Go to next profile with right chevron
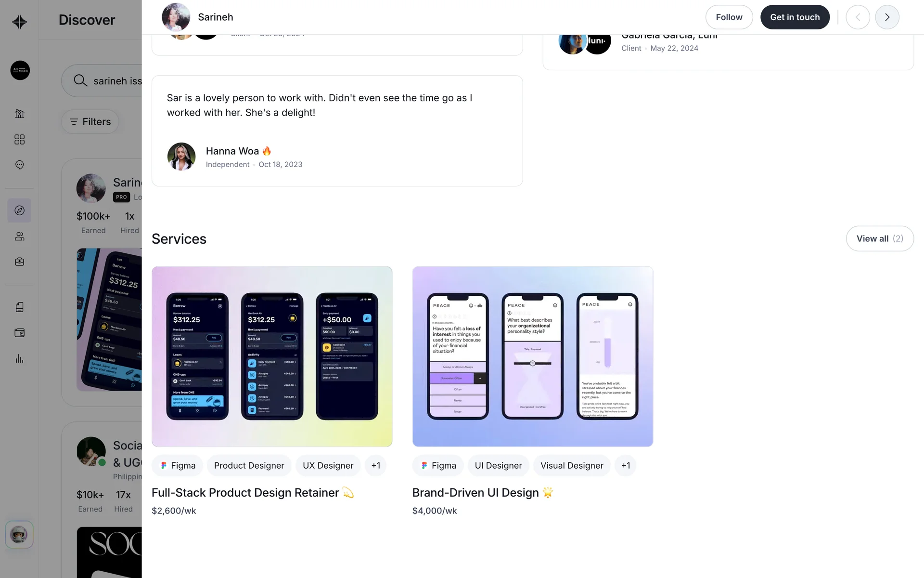 pyautogui.click(x=887, y=17)
